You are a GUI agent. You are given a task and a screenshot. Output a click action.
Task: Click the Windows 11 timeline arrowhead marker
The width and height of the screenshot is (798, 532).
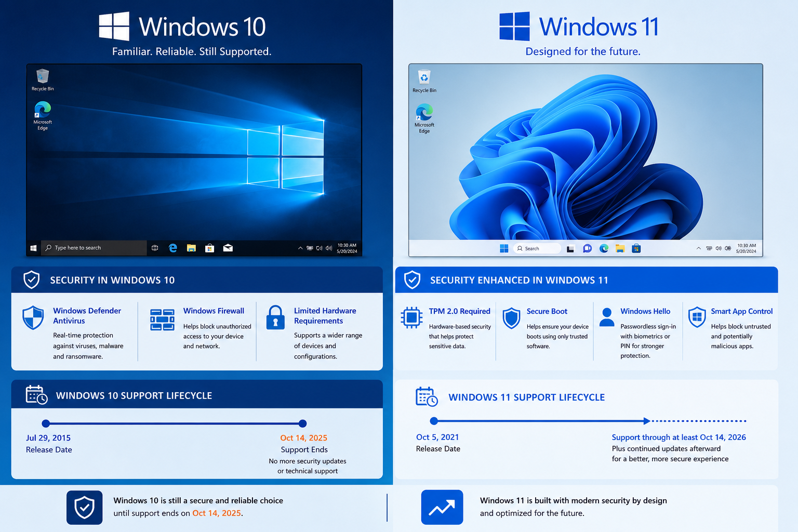pos(647,421)
